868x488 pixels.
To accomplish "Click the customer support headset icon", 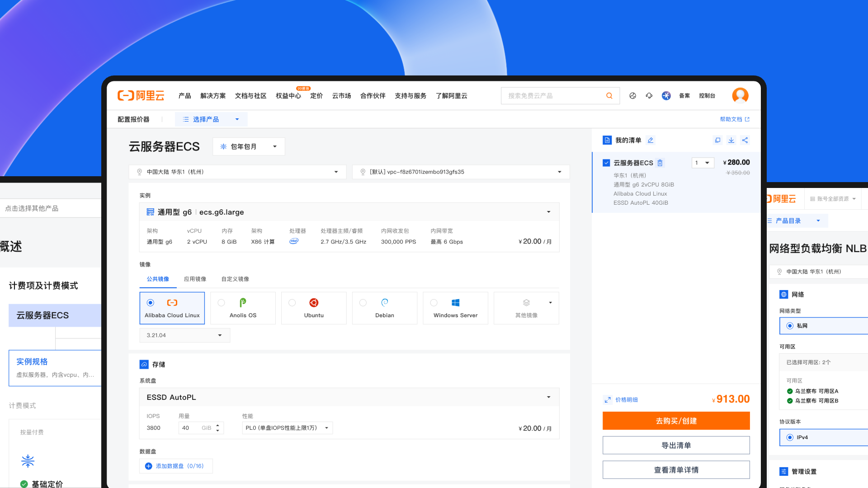I will 649,96.
